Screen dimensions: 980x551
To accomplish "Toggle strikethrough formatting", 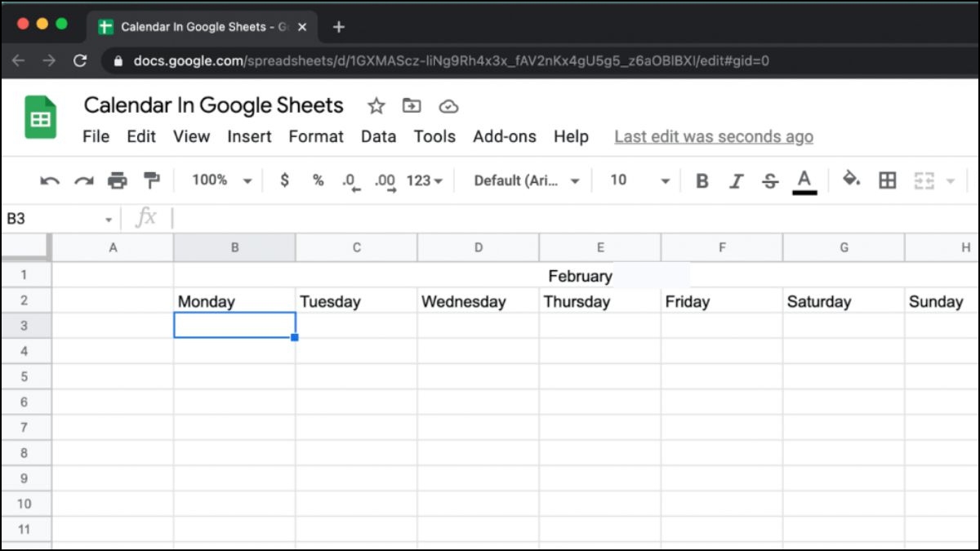I will [x=770, y=180].
